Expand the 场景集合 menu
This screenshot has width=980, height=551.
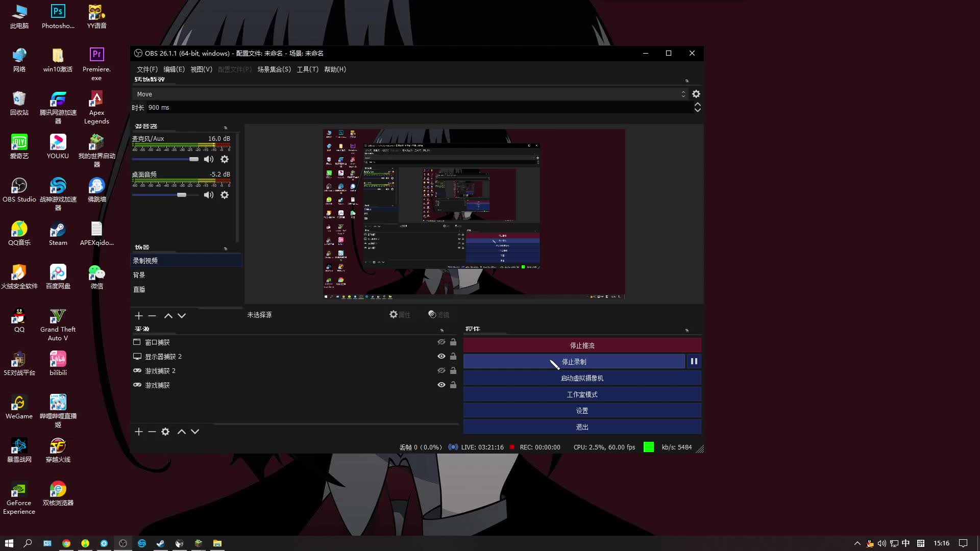[x=274, y=69]
